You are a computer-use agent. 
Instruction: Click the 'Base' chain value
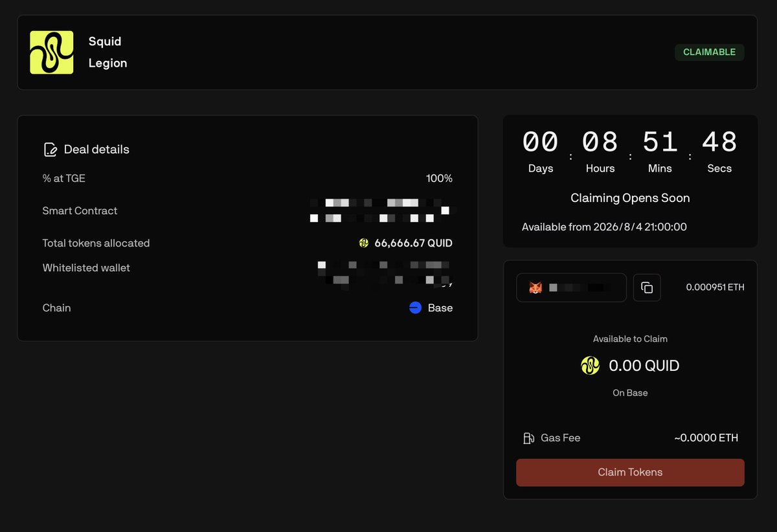click(440, 308)
